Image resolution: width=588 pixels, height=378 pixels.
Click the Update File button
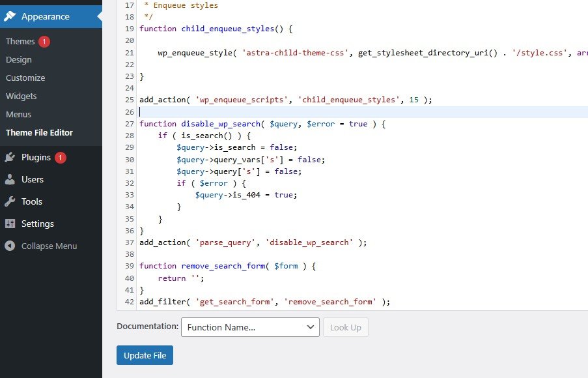coord(145,355)
